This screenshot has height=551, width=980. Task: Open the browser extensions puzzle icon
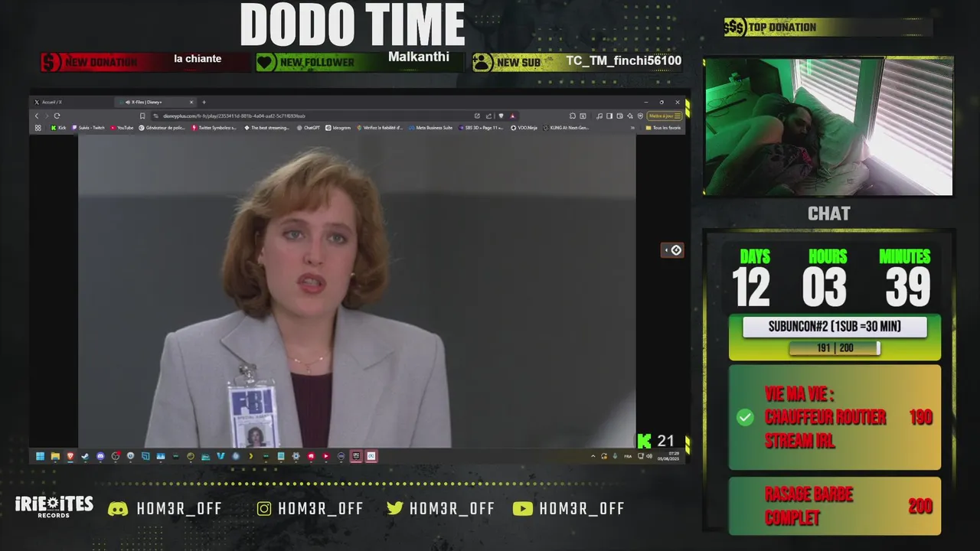[x=573, y=116]
